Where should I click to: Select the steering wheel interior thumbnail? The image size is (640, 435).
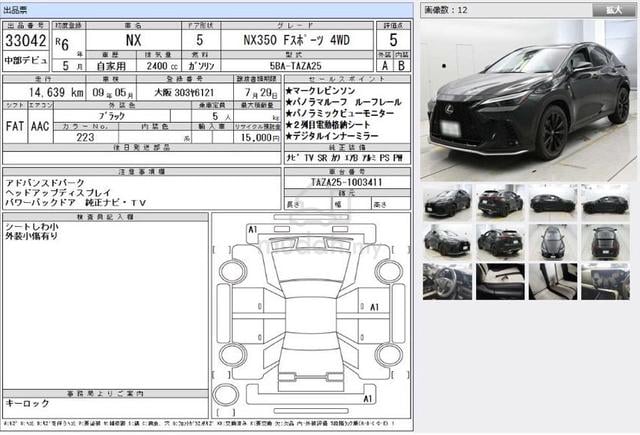click(447, 282)
